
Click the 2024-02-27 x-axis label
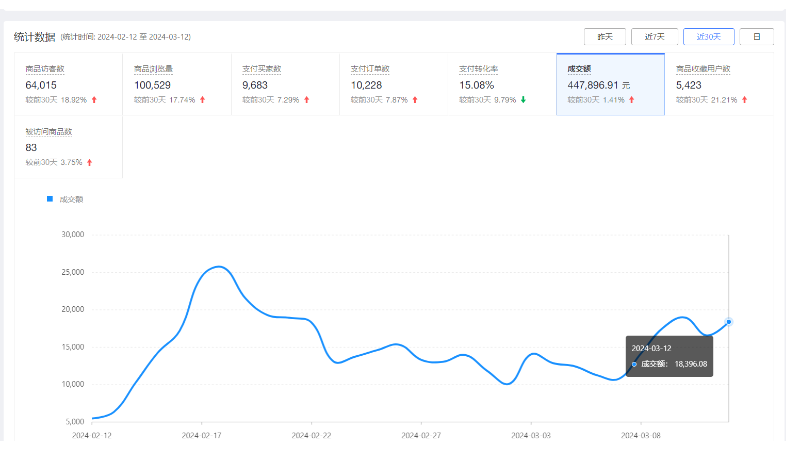tap(421, 435)
